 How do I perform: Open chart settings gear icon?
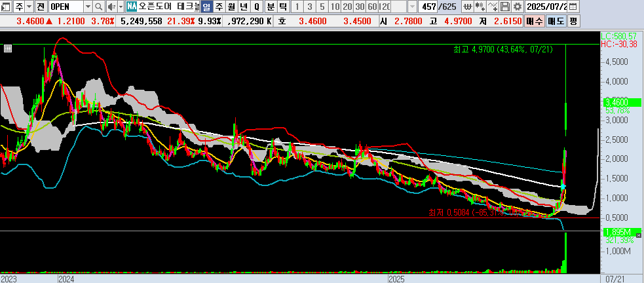pos(518,7)
